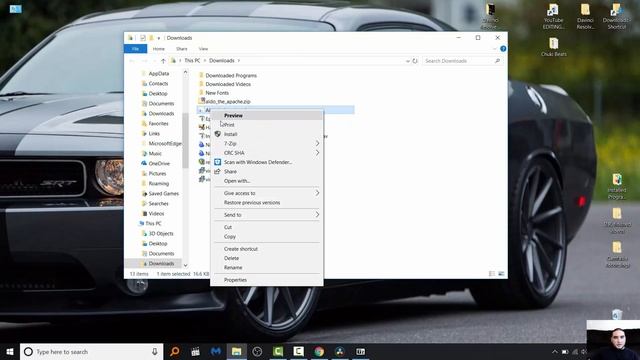Open the Downloaded Programs folder item
The height and width of the screenshot is (360, 640).
point(231,76)
